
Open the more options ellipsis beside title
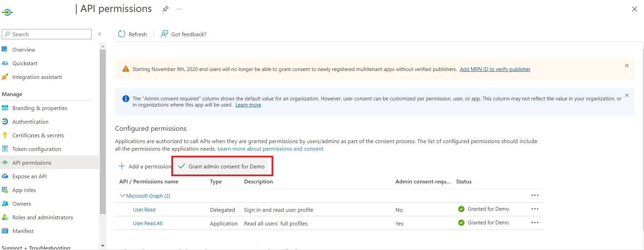[x=179, y=9]
